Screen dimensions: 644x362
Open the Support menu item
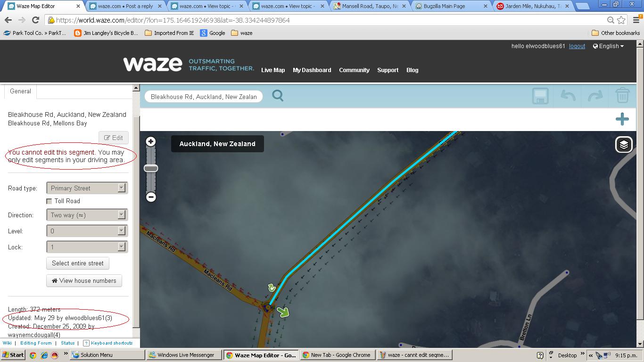tap(388, 70)
